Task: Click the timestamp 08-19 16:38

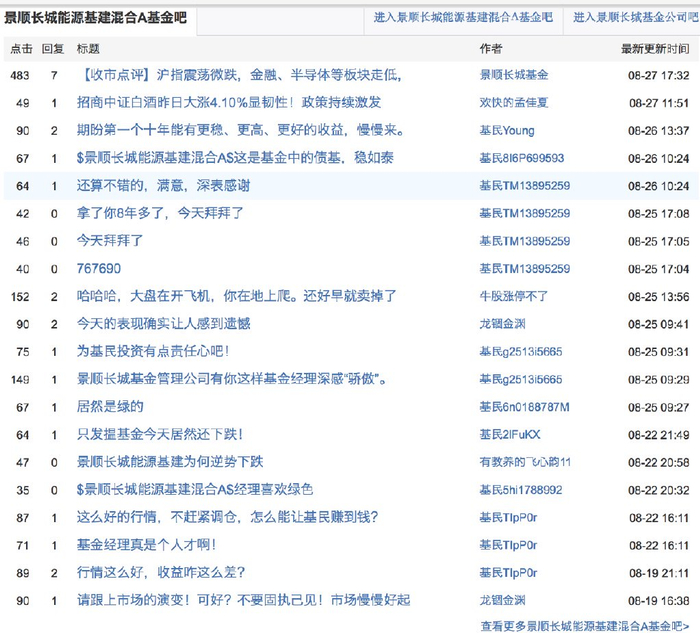Action: (x=659, y=601)
